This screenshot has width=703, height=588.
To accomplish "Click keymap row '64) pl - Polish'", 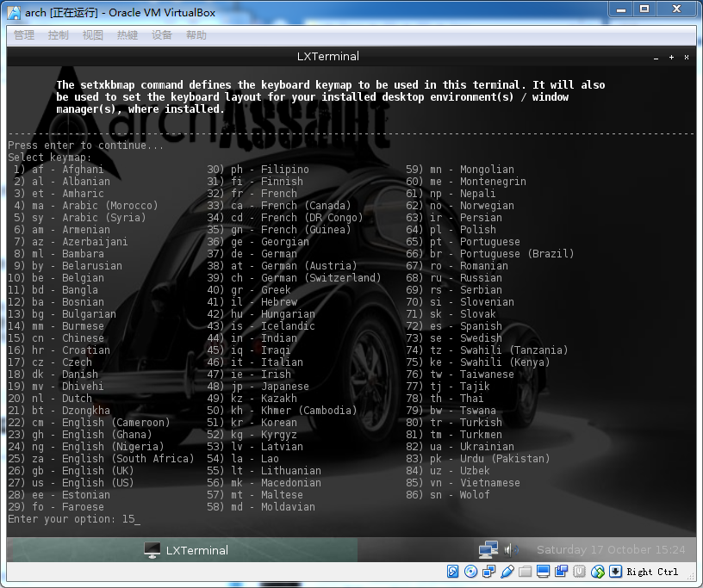I will (x=451, y=230).
